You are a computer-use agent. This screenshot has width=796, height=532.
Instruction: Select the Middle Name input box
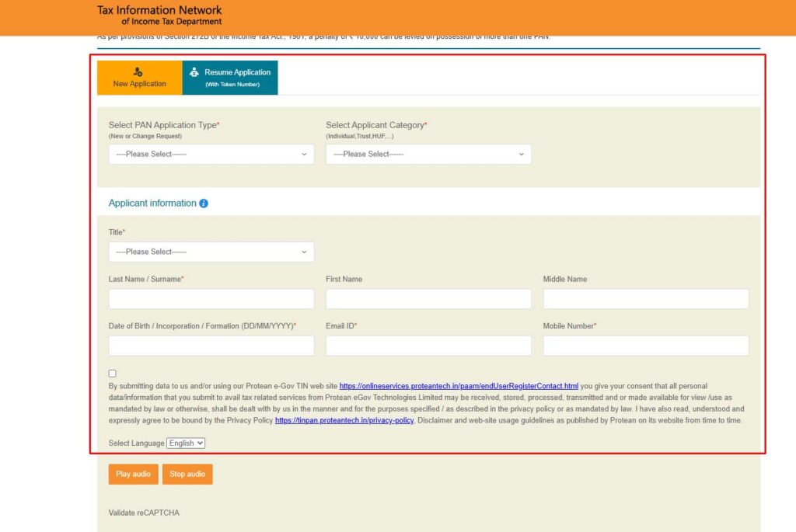(645, 299)
